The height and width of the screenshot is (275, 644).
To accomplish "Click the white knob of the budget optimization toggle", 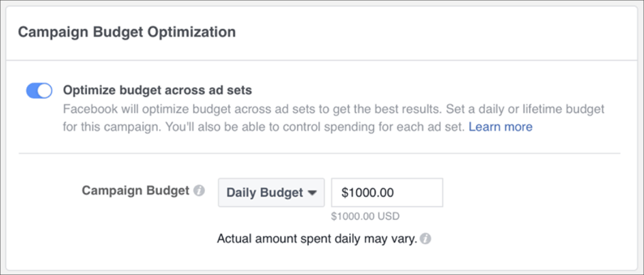I will tap(45, 90).
